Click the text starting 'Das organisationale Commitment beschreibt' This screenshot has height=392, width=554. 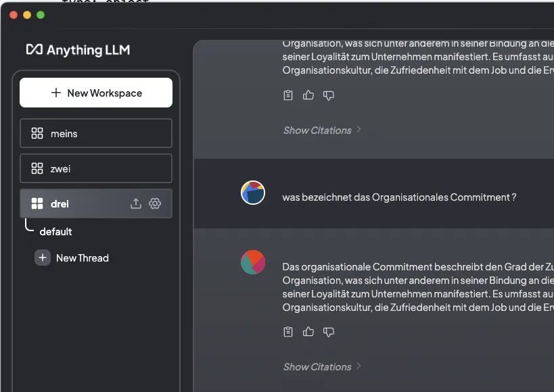coord(418,287)
